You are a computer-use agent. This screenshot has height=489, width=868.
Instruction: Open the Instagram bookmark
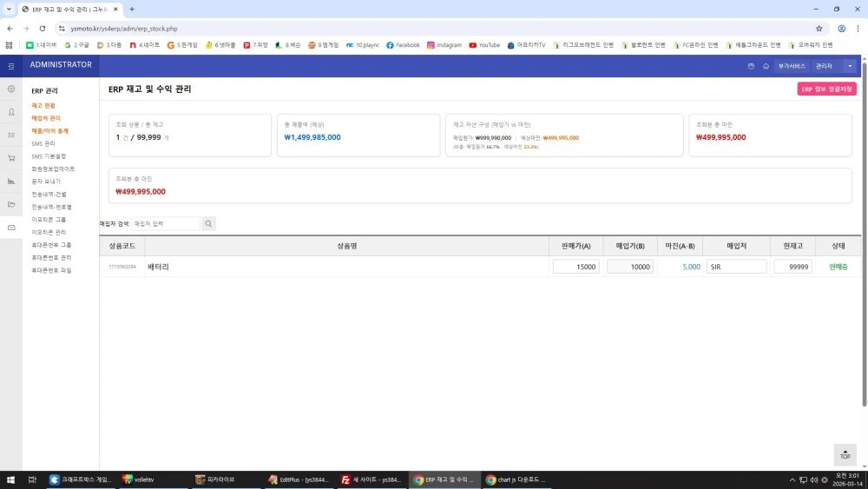tap(444, 45)
